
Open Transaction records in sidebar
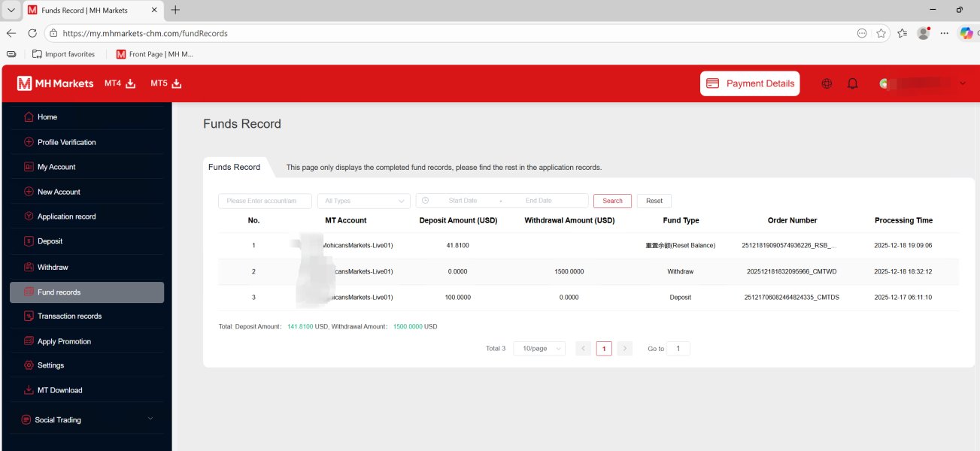click(x=69, y=316)
